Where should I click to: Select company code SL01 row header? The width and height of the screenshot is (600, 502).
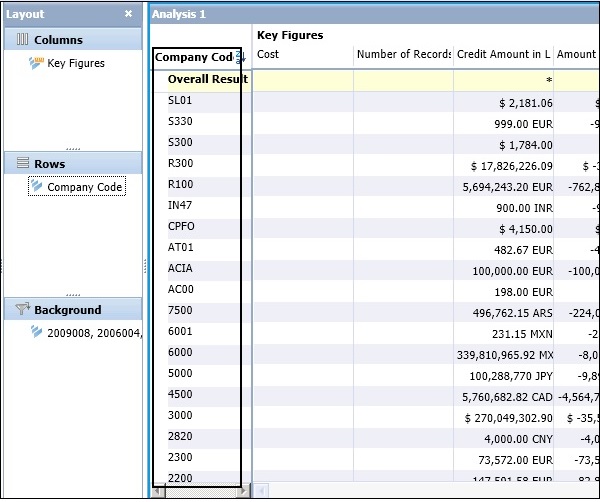181,101
